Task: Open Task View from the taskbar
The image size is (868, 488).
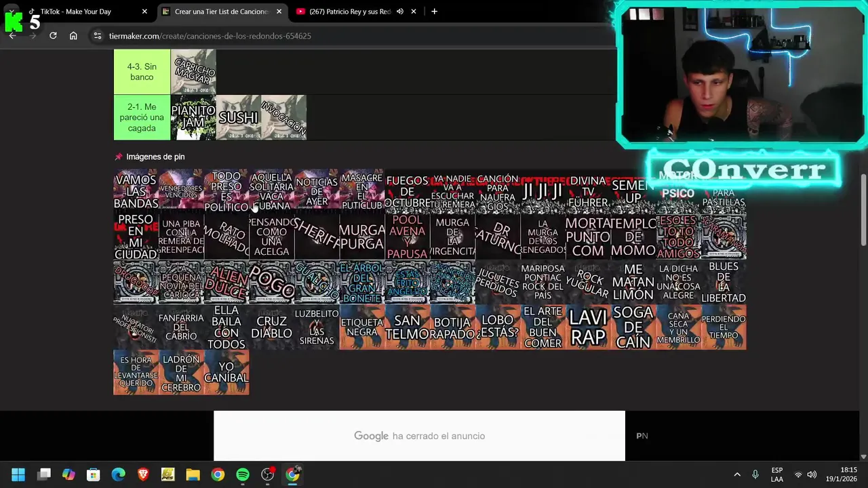Action: (x=44, y=474)
